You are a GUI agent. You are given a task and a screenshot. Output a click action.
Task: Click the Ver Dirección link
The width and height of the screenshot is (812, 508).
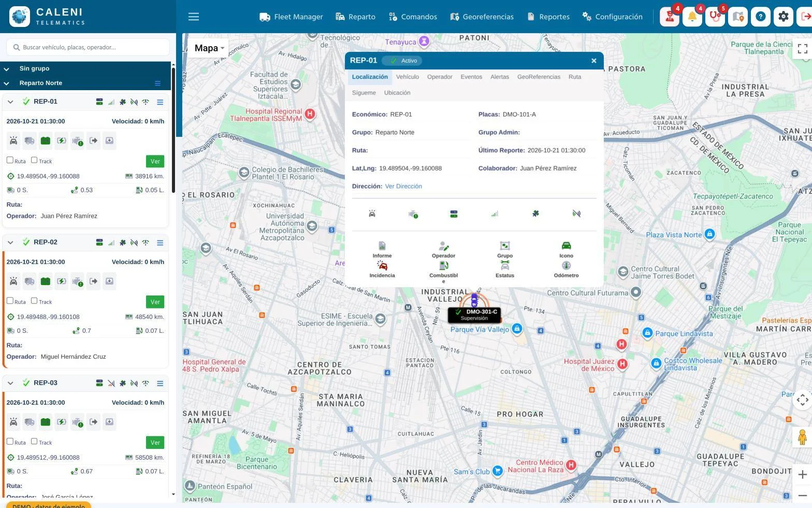click(x=403, y=186)
